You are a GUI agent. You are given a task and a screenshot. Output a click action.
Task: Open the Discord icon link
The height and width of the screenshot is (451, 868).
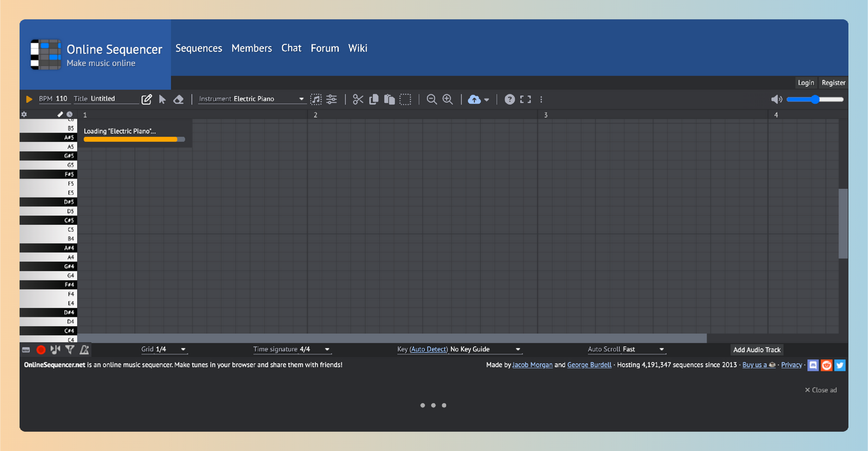click(813, 365)
